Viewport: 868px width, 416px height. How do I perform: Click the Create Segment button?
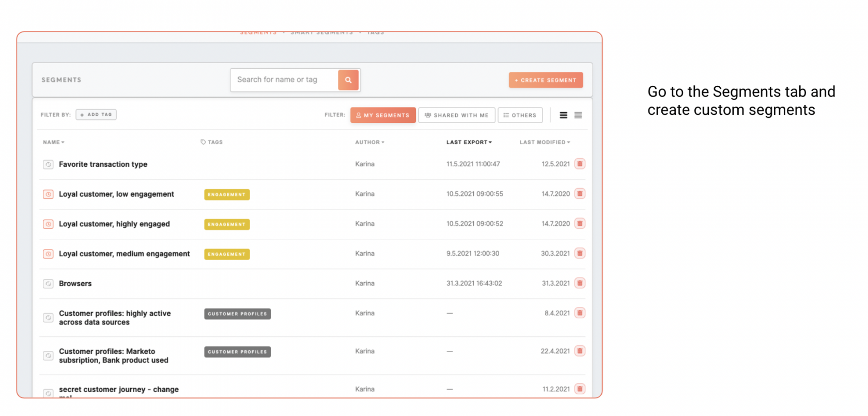point(546,80)
